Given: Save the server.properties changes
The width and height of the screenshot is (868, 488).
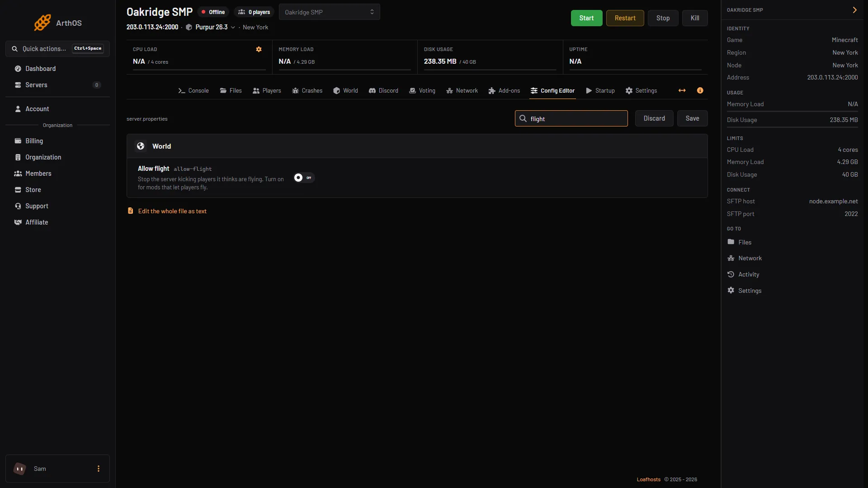Looking at the screenshot, I should [692, 118].
